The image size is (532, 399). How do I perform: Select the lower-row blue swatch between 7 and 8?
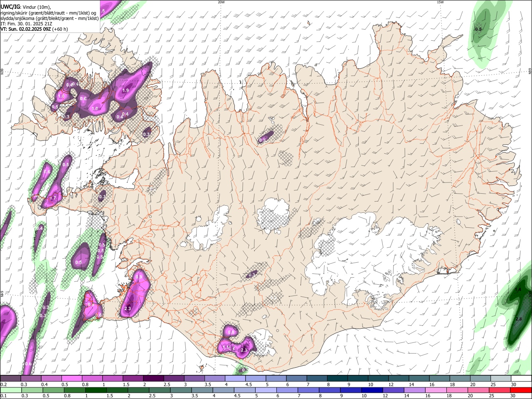click(308, 390)
